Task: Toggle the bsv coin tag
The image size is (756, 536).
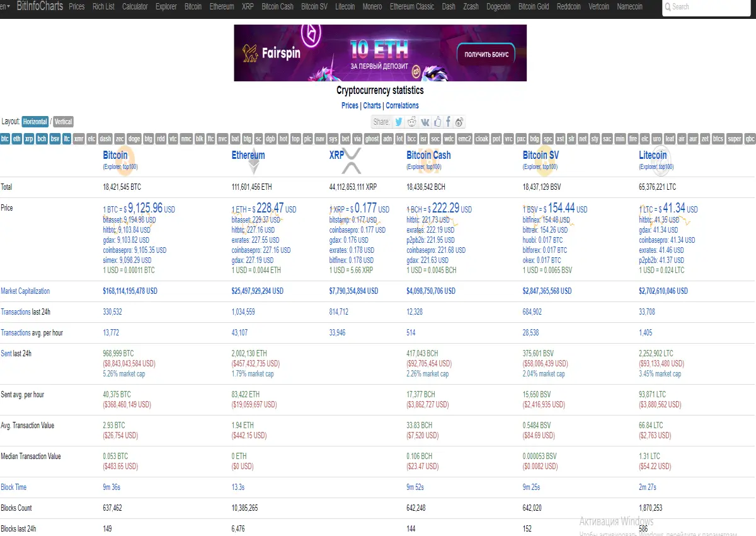Action: pos(55,139)
